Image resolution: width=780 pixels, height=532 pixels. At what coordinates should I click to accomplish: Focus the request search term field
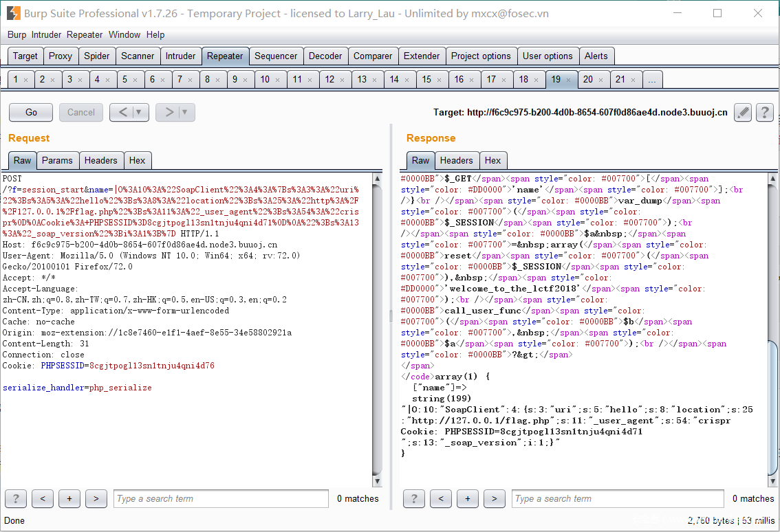click(x=221, y=499)
